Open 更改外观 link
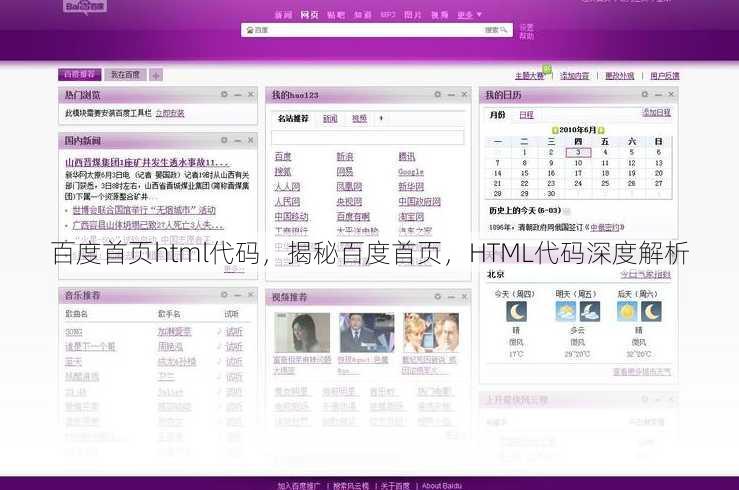 tap(620, 75)
